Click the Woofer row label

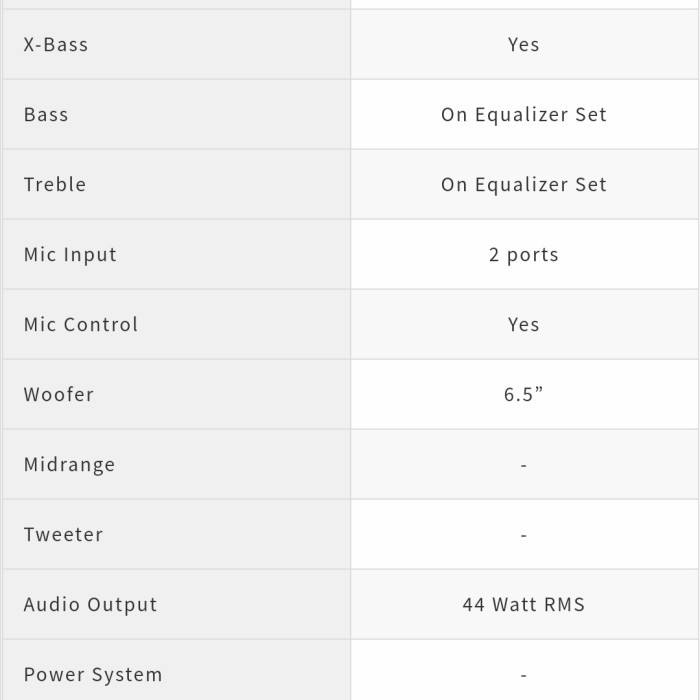59,395
